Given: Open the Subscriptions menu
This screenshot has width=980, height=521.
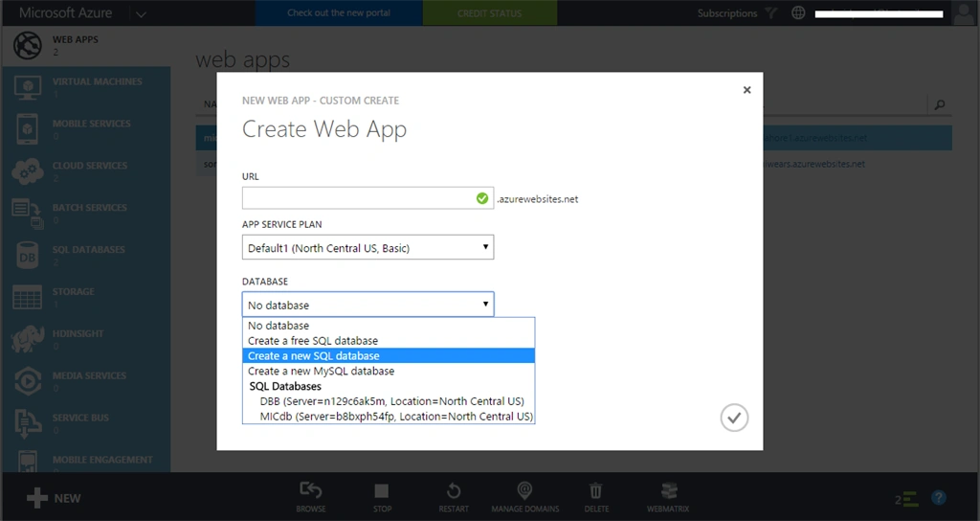Looking at the screenshot, I should tap(727, 13).
